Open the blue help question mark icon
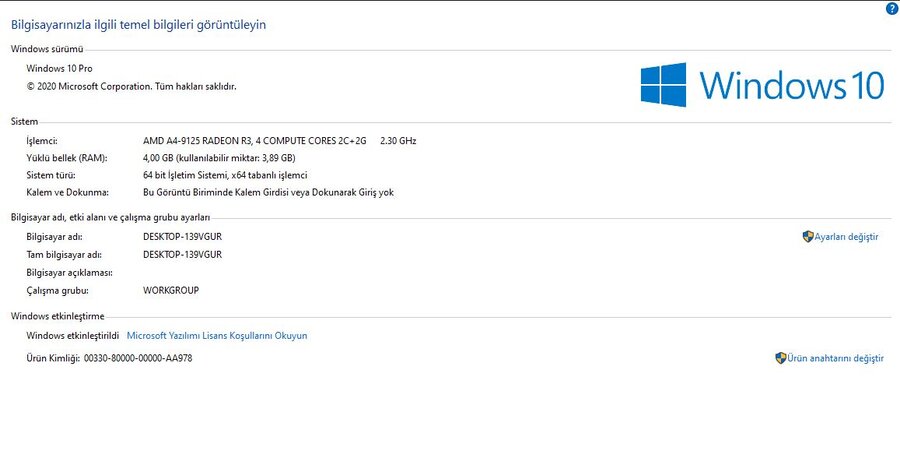This screenshot has height=451, width=900. 891,8
